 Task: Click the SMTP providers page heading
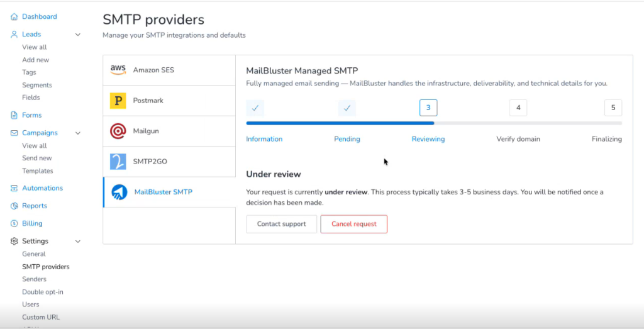[153, 20]
